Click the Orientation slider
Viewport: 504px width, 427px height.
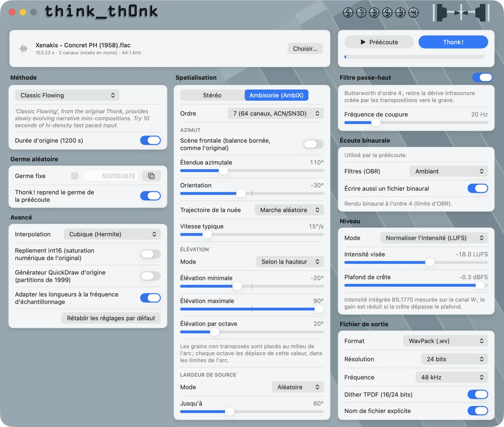pyautogui.click(x=252, y=193)
